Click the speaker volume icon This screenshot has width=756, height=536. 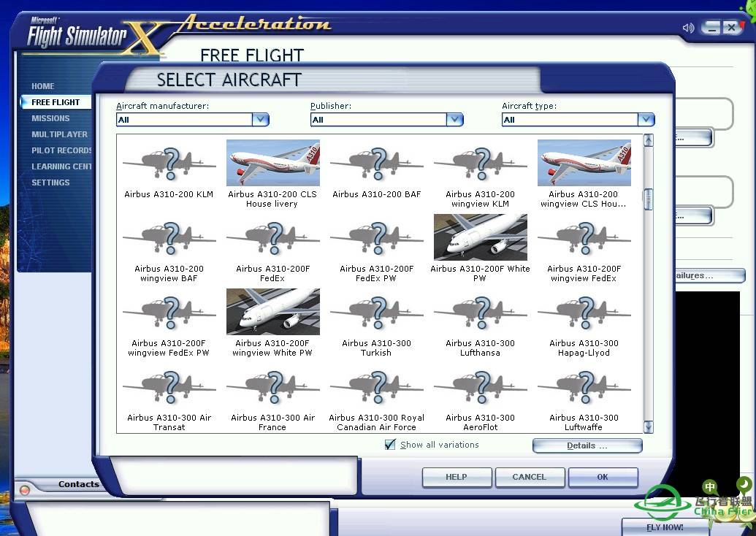(688, 28)
